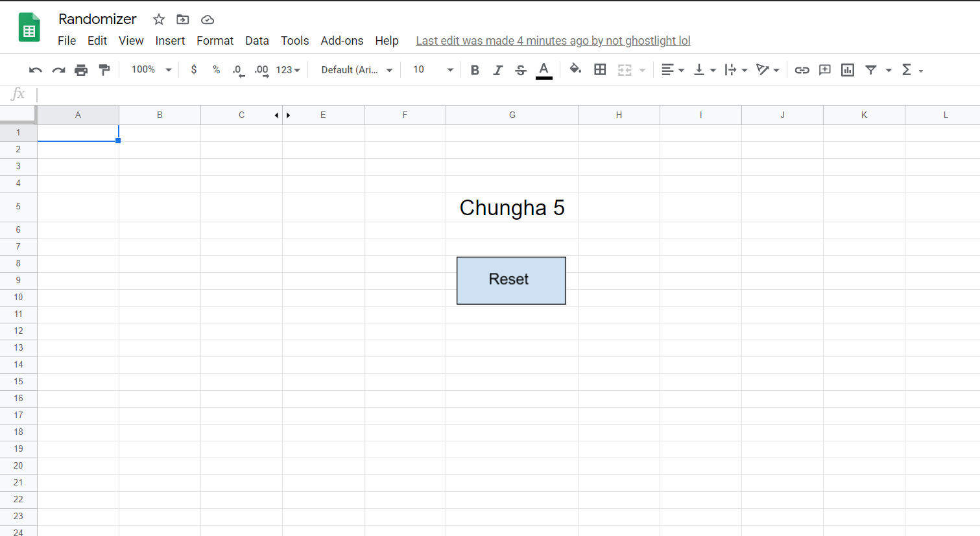Open the 100% zoom dropdown
Screen dimensions: 980x536
click(151, 69)
